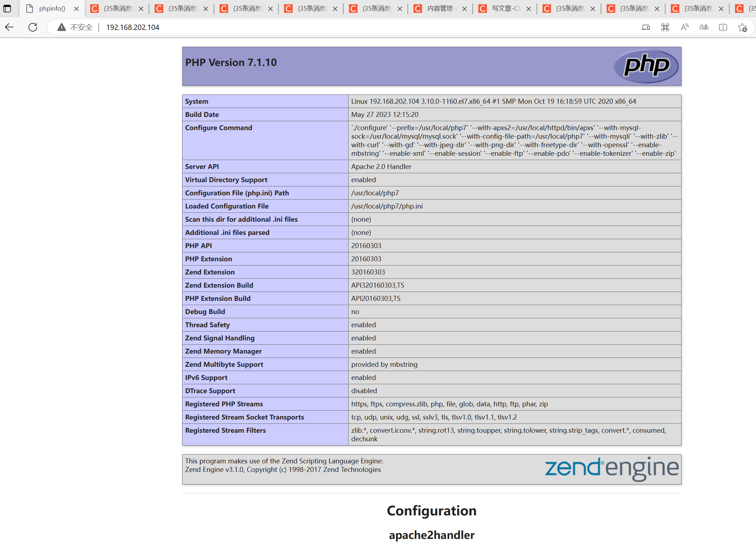Select the tcp, udp, unix transports value
The width and height of the screenshot is (756, 545).
(434, 417)
